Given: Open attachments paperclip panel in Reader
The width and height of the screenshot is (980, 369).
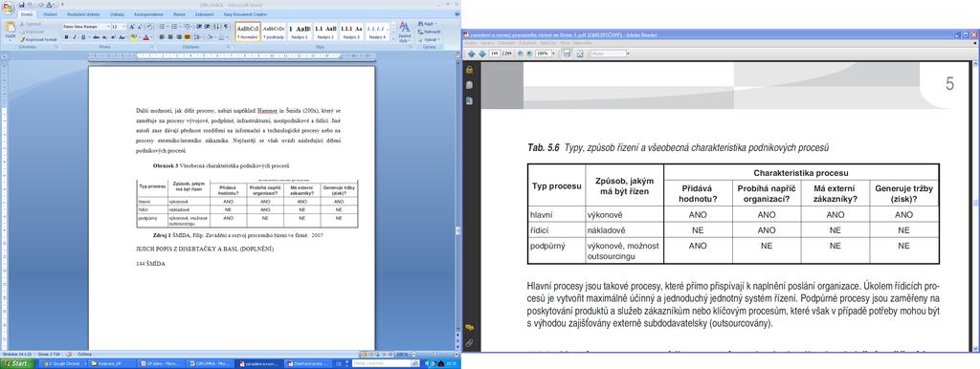Looking at the screenshot, I should [x=469, y=342].
